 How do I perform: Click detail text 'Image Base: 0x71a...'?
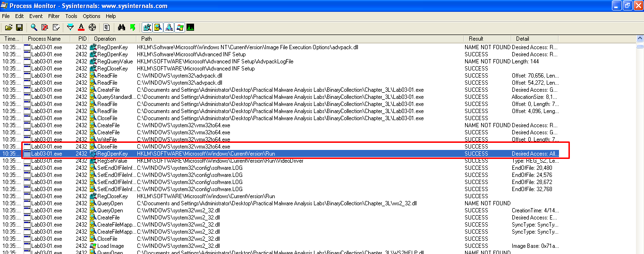tap(535, 246)
